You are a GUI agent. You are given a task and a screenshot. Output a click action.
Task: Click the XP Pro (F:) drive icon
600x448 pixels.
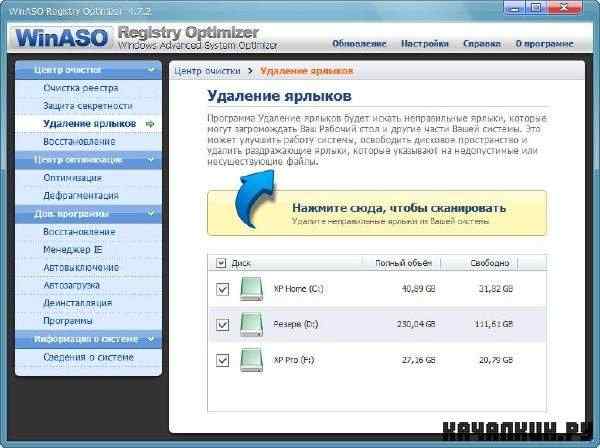251,360
